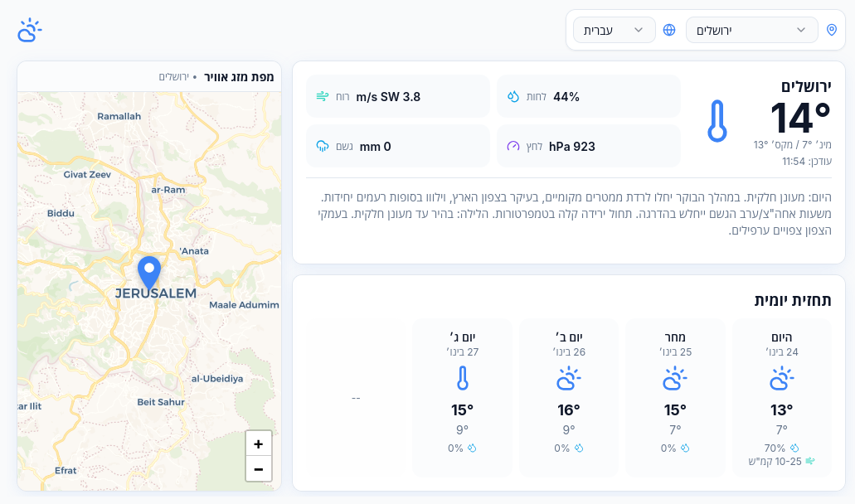855x504 pixels.
Task: Zoom out the map with minus button
Action: tap(259, 468)
